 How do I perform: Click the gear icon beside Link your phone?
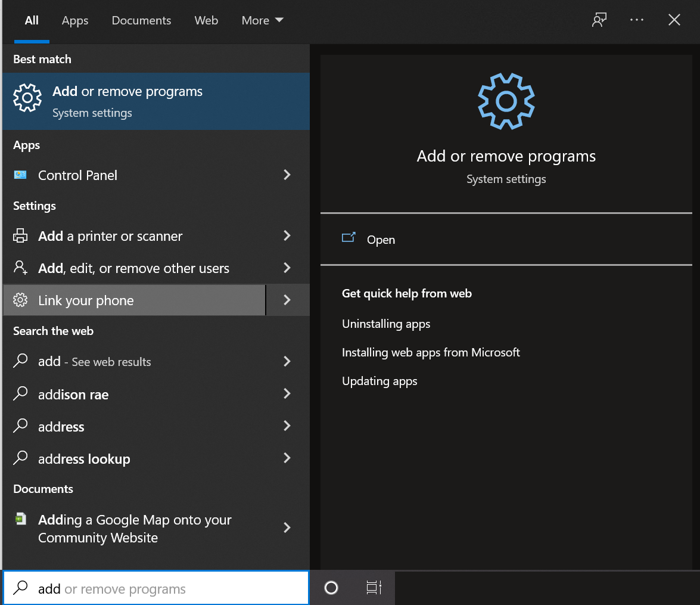[20, 300]
